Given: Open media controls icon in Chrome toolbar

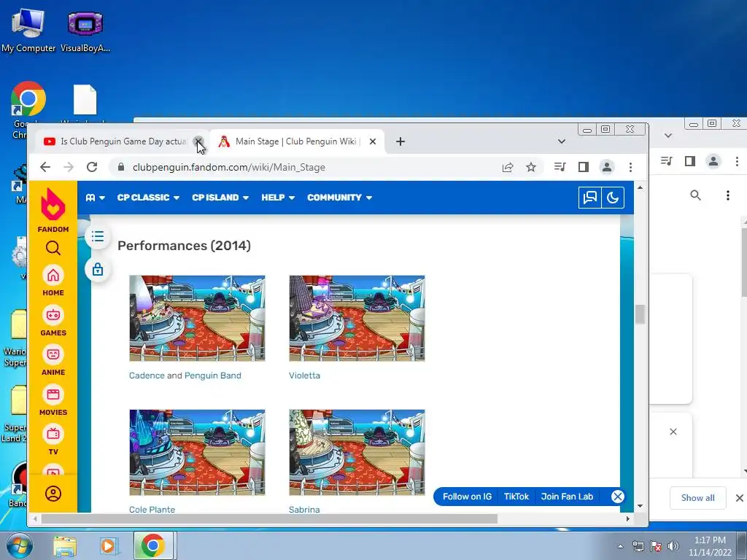Looking at the screenshot, I should tap(560, 167).
